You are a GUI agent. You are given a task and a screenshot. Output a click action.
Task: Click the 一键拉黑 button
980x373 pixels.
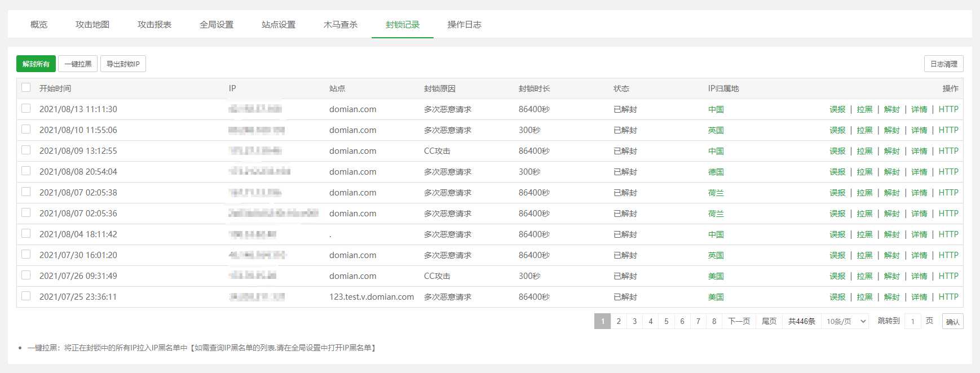(78, 64)
